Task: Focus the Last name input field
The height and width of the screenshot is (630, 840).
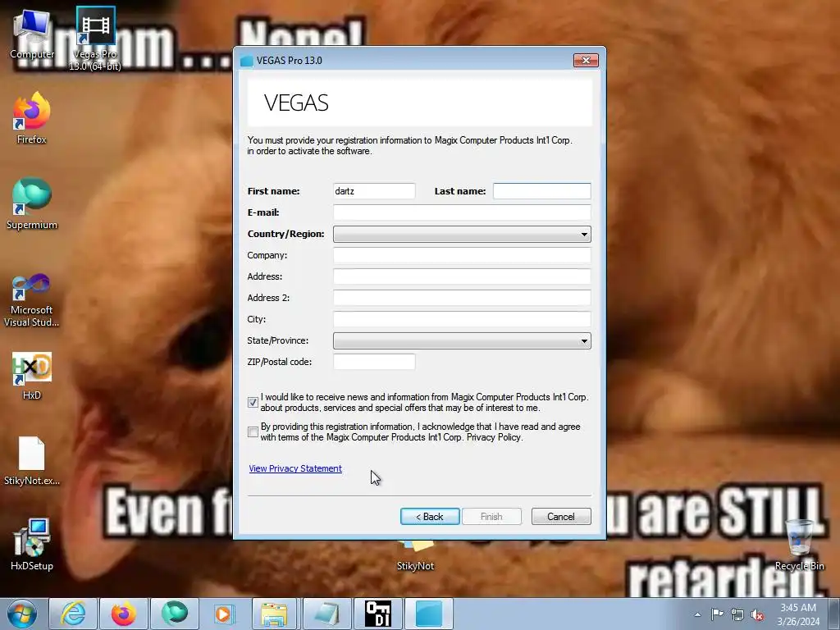Action: [541, 191]
